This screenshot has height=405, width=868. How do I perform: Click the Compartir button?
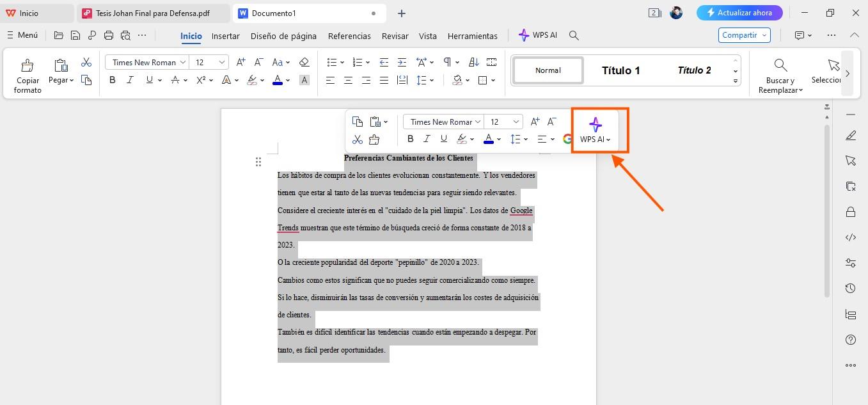(739, 35)
